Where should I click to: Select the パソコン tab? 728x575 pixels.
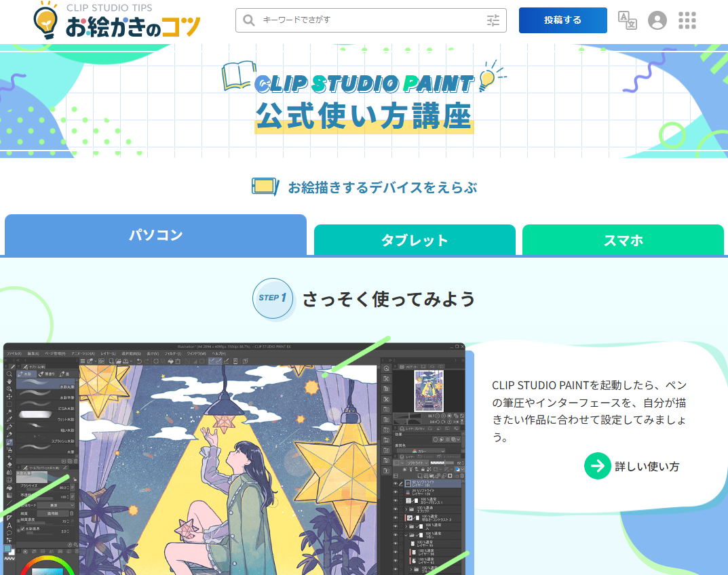(x=155, y=235)
